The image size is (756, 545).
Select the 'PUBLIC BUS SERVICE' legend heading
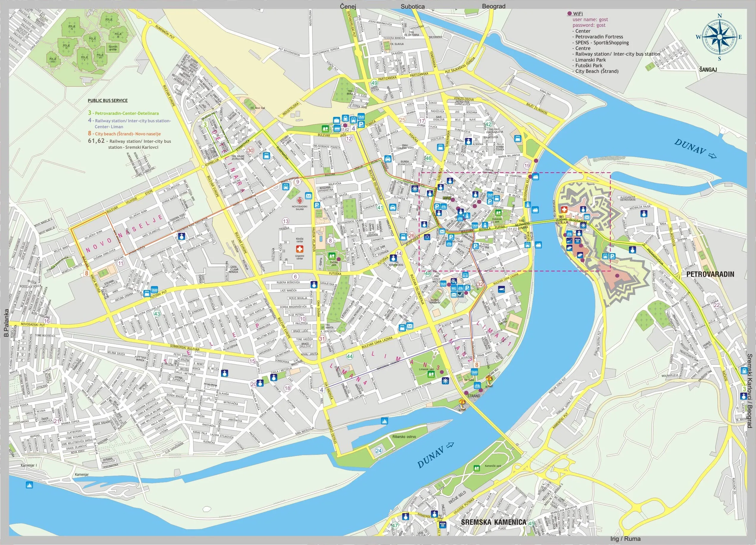[108, 100]
